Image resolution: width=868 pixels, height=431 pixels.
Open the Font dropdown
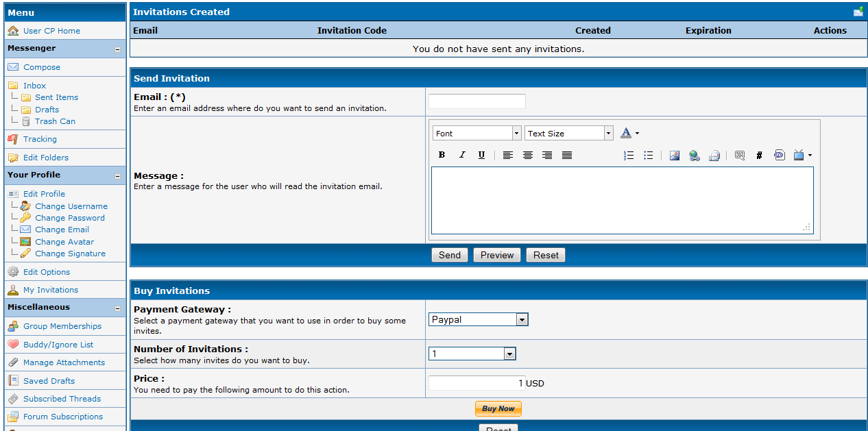[x=477, y=134]
